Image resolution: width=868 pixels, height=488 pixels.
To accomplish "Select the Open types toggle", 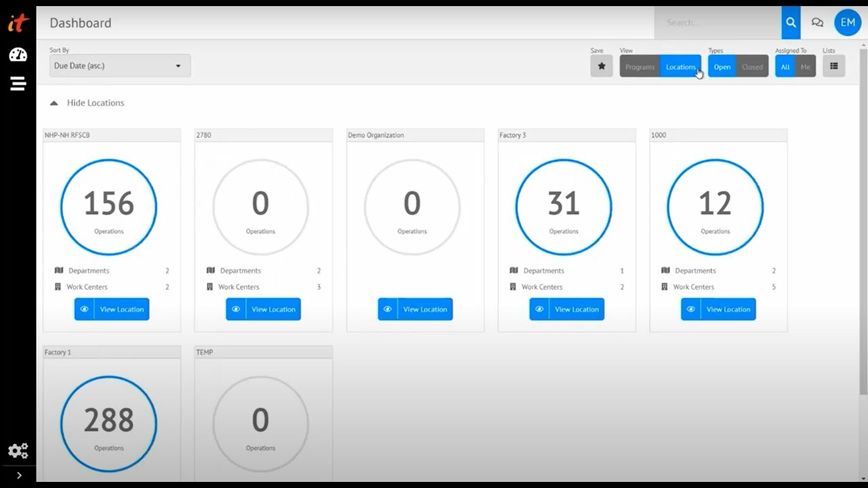I will [722, 66].
